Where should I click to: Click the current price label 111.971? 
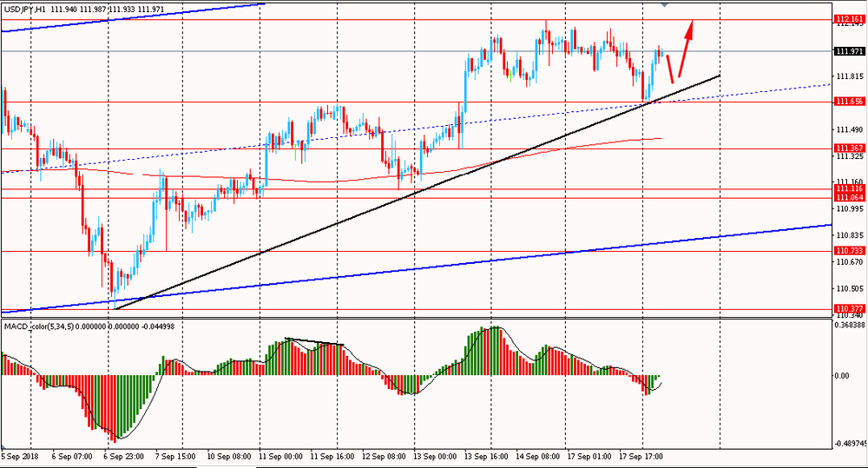[x=849, y=51]
